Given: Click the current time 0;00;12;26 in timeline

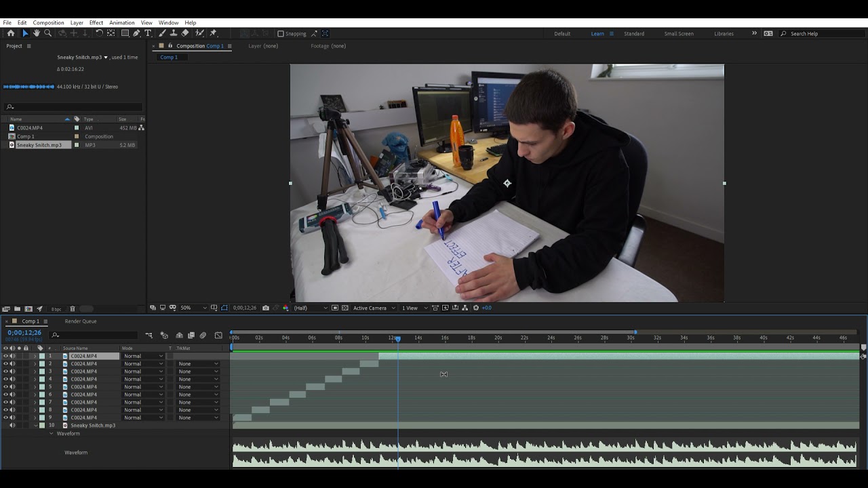Looking at the screenshot, I should (x=24, y=333).
